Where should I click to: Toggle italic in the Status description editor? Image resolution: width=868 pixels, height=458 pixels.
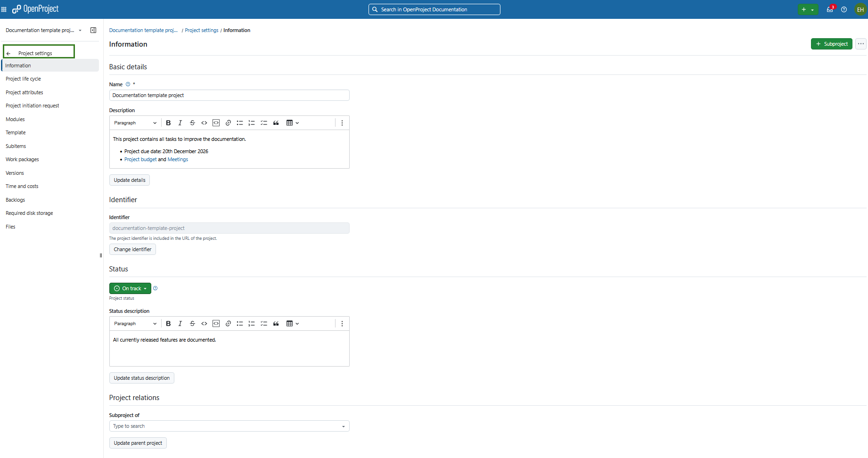click(x=180, y=324)
